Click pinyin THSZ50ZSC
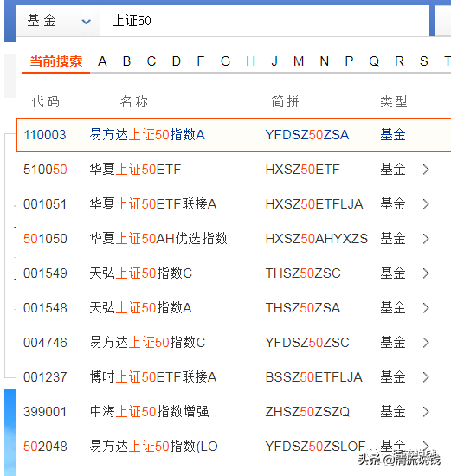 point(303,273)
